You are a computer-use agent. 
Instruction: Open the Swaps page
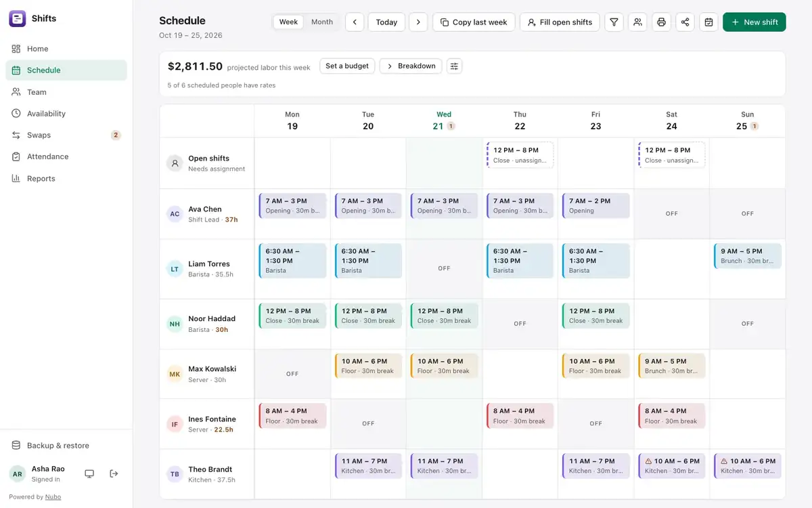click(x=66, y=135)
